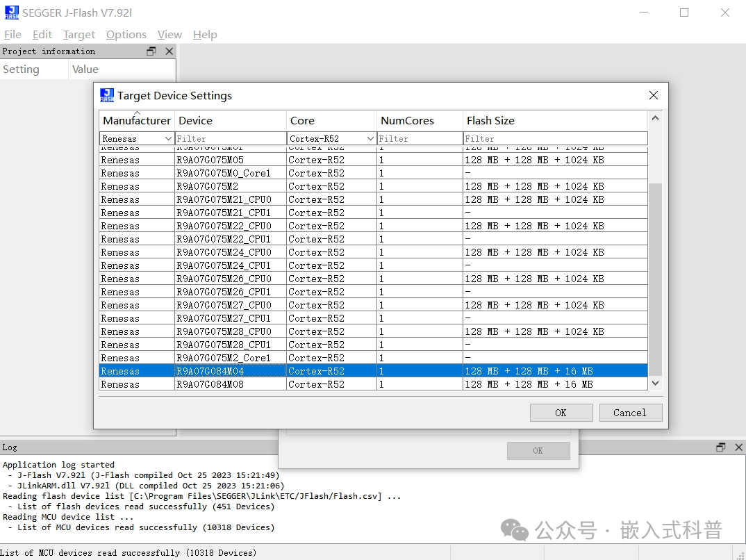The image size is (746, 560).
Task: Click the J-Flash icon in the dialog title
Action: (106, 95)
